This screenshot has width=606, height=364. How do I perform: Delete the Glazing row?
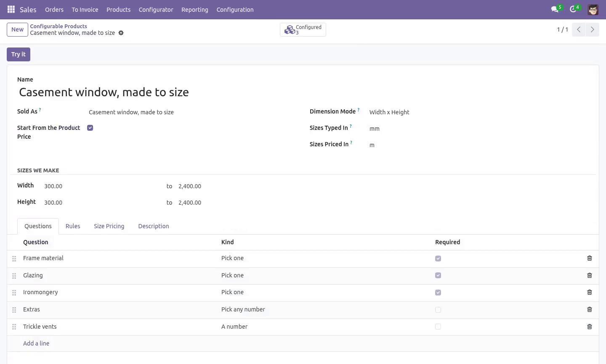(x=590, y=275)
